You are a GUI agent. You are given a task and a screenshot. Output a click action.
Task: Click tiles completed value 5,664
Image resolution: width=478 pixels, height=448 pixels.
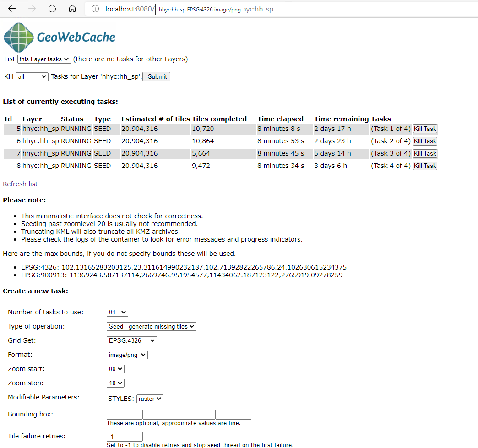(201, 154)
